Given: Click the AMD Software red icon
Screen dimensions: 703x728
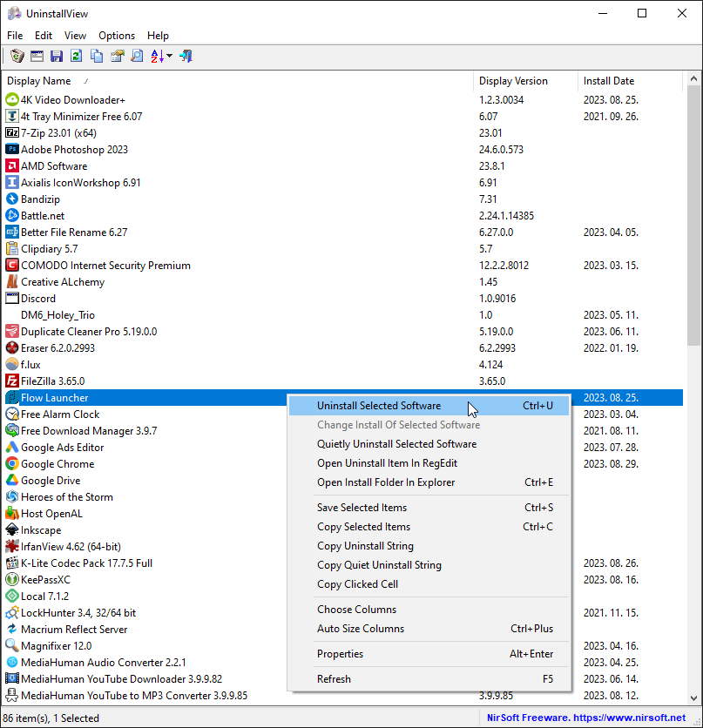Looking at the screenshot, I should pos(12,165).
